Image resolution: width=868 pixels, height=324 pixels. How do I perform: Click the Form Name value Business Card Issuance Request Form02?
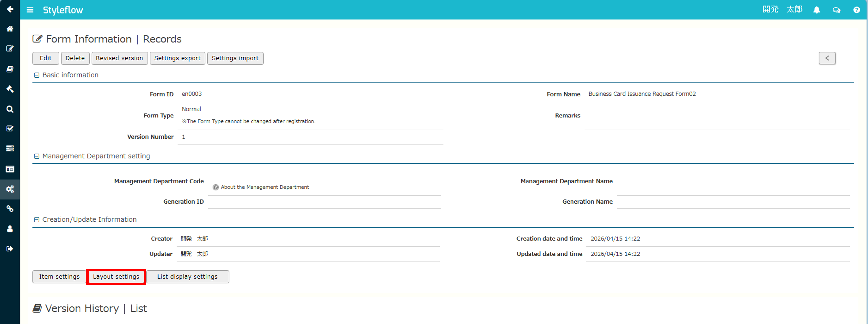tap(642, 94)
